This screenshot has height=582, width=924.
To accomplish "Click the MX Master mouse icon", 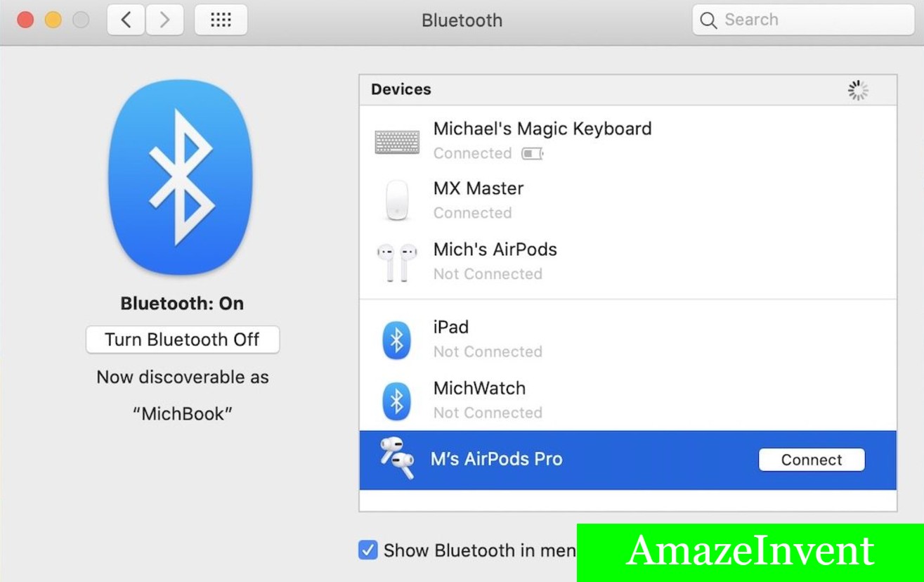I will pos(397,200).
